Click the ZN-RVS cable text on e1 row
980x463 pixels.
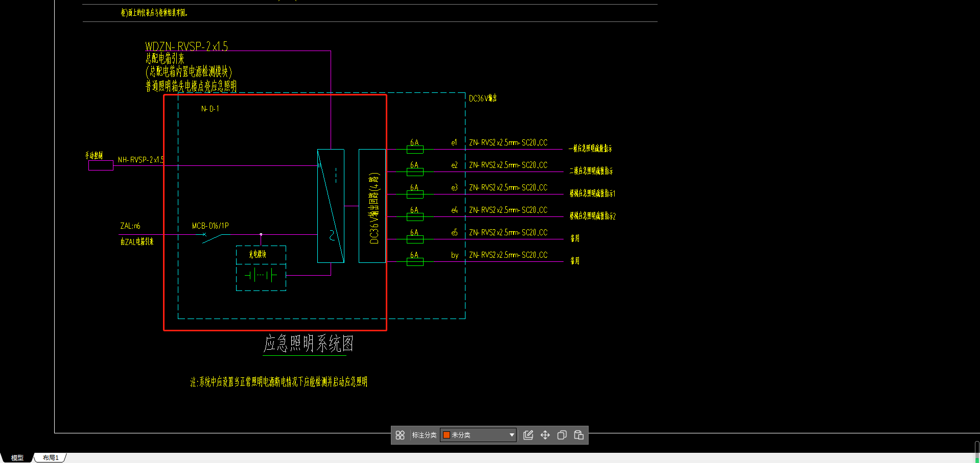pos(508,142)
